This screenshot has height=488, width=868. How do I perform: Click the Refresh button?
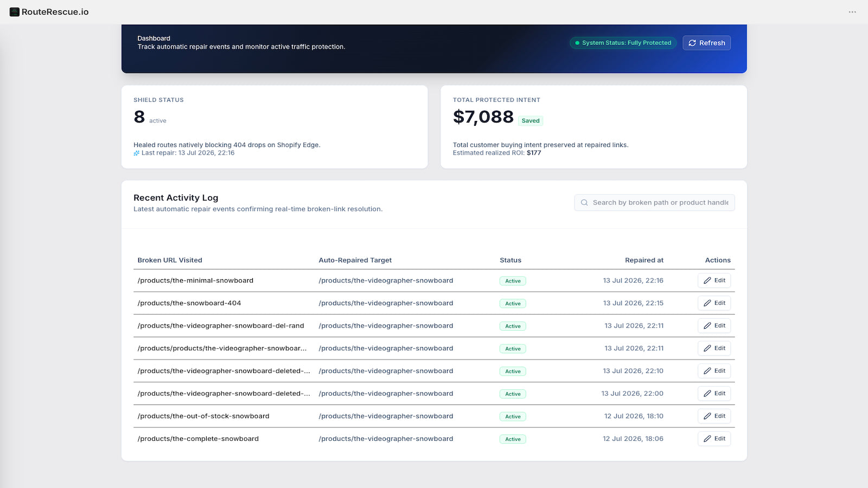coord(706,43)
